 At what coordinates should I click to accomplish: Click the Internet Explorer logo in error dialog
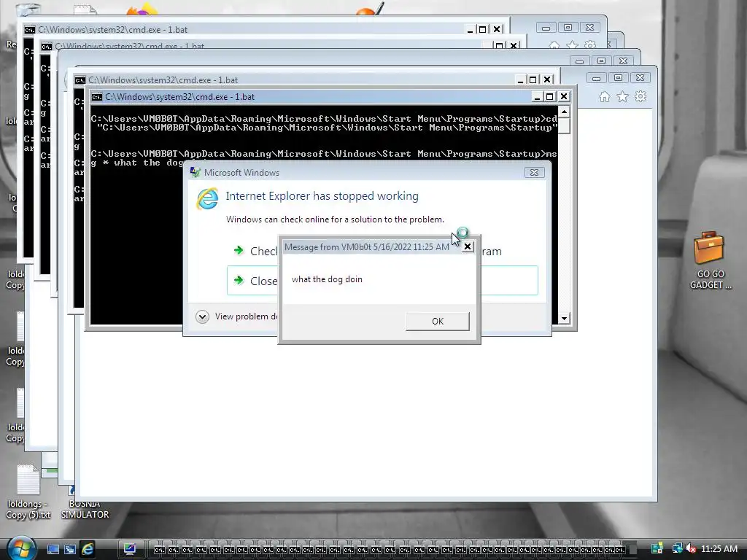[x=207, y=198]
